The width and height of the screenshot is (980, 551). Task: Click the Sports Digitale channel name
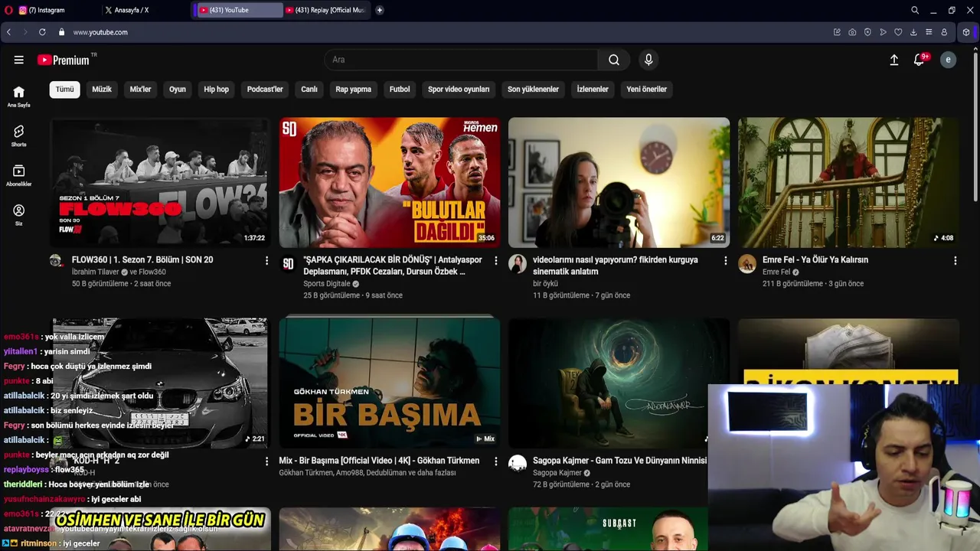click(x=327, y=284)
